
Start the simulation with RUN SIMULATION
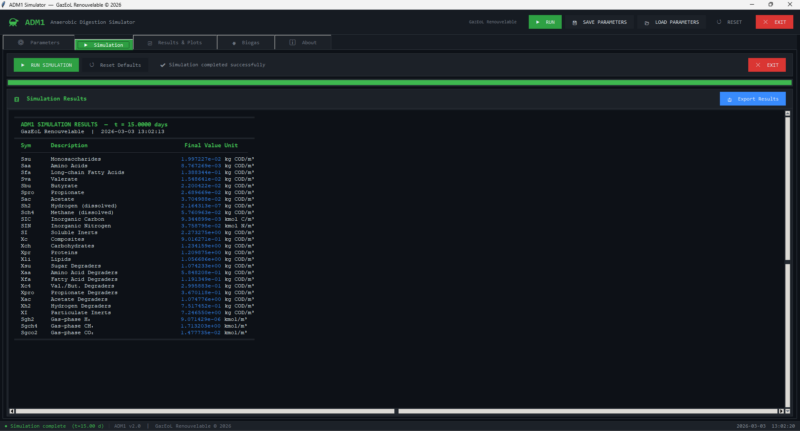[46, 65]
